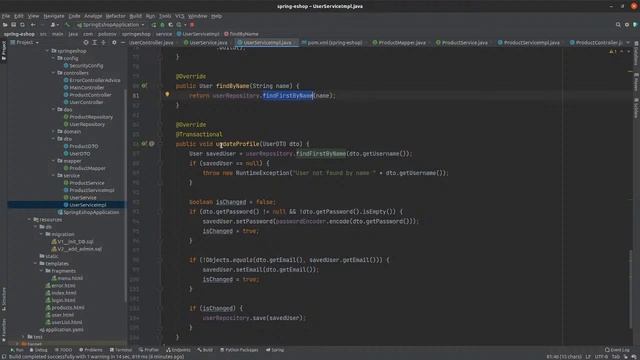The width and height of the screenshot is (640, 360).
Task: Collapse the dao folder in the tree
Action: (x=53, y=109)
